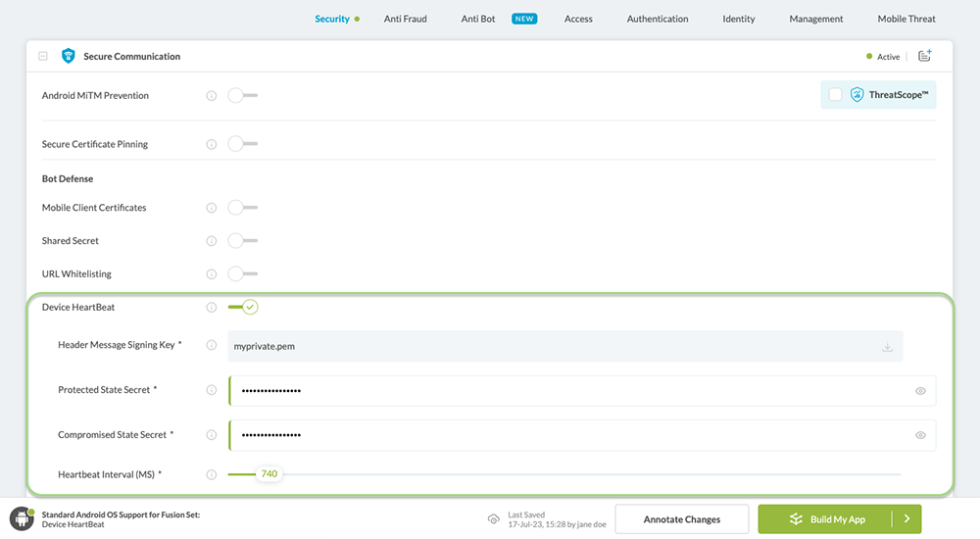Show the Protected State Secret value
This screenshot has width=980, height=539.
(920, 391)
